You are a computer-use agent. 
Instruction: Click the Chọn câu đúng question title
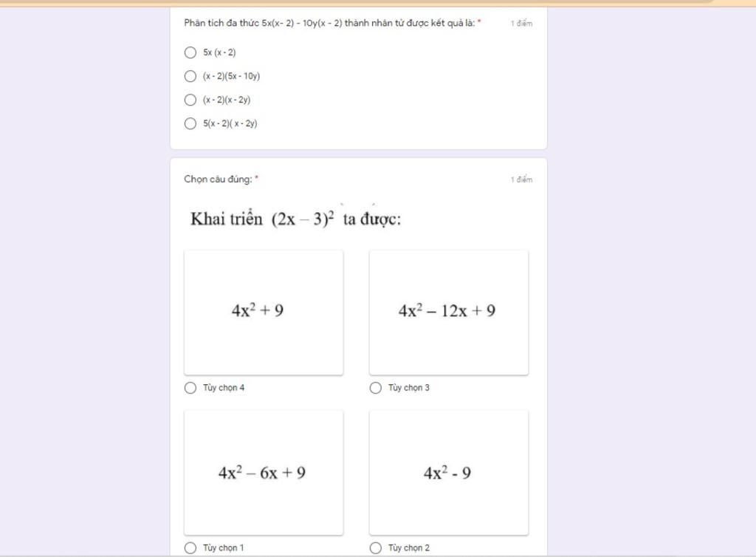click(218, 179)
